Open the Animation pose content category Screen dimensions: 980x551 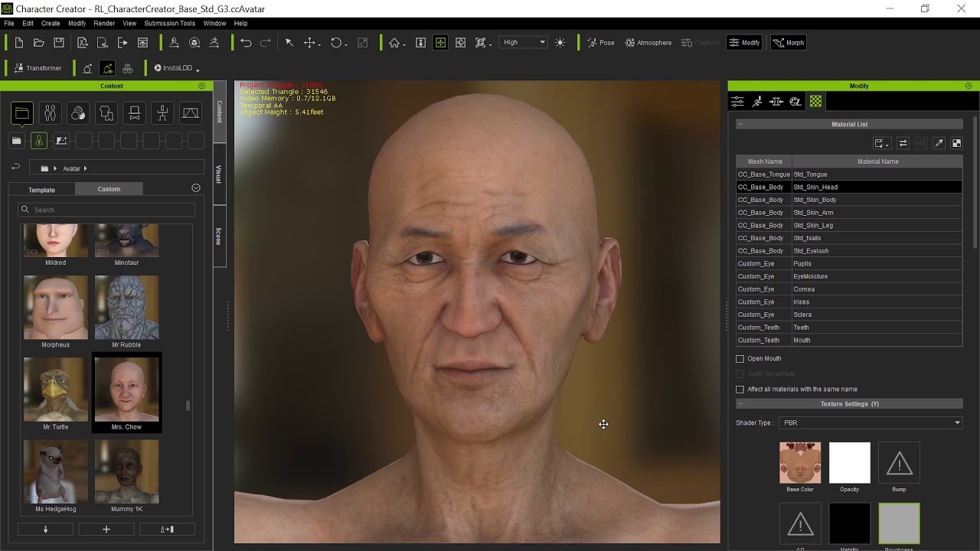(x=162, y=113)
